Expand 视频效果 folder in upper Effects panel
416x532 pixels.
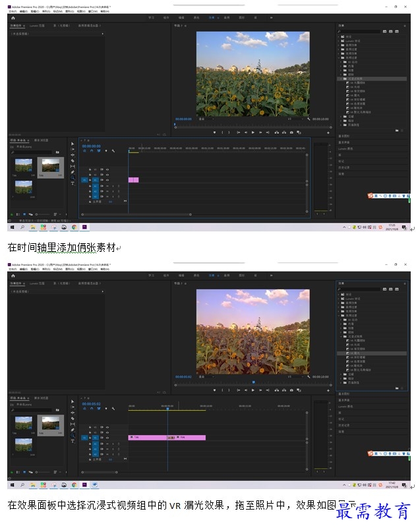(338, 53)
